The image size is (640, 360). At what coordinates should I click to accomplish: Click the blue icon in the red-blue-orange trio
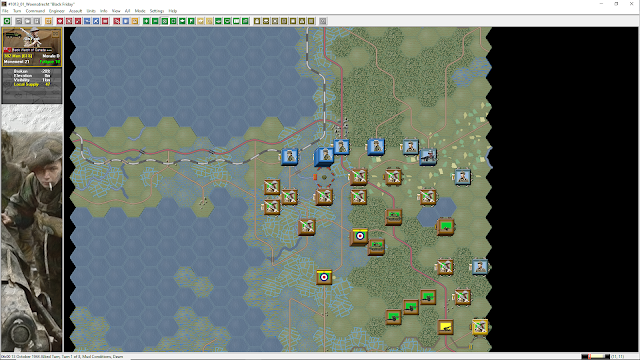126,21
